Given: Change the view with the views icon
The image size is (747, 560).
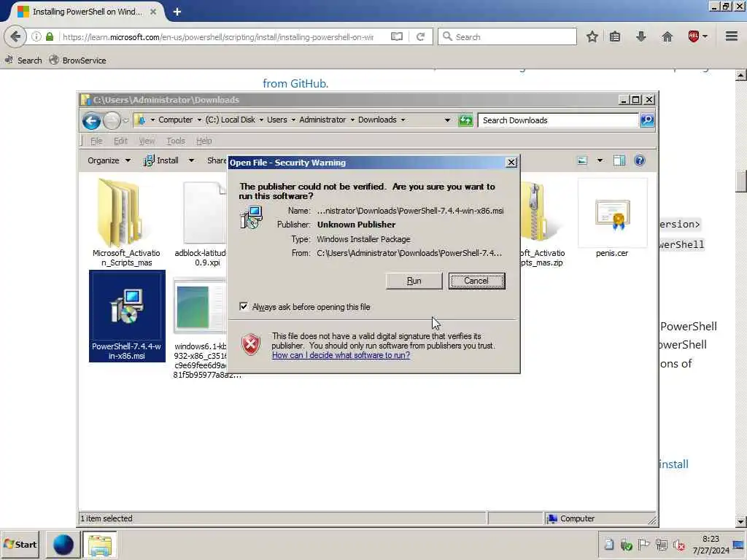Looking at the screenshot, I should click(582, 160).
